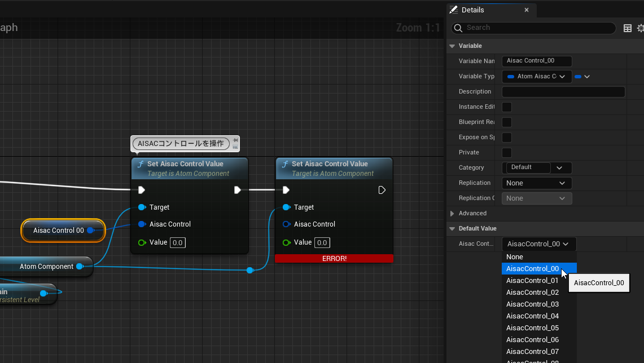The image size is (644, 363).
Task: Open the Replication Condition dropdown
Action: (x=536, y=198)
